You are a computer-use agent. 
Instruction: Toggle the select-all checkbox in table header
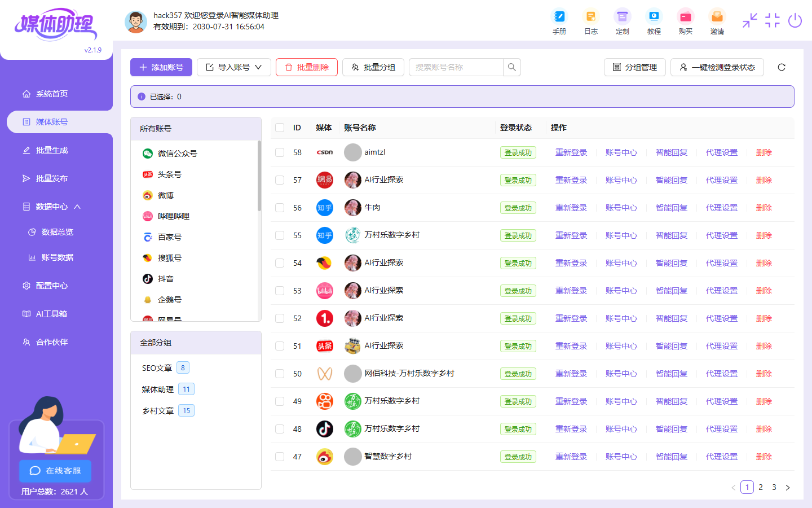coord(280,128)
